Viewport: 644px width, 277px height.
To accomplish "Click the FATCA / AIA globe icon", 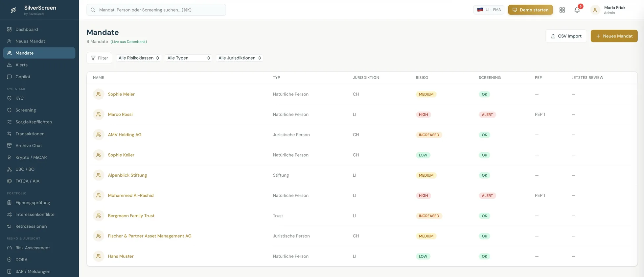I will pyautogui.click(x=9, y=181).
